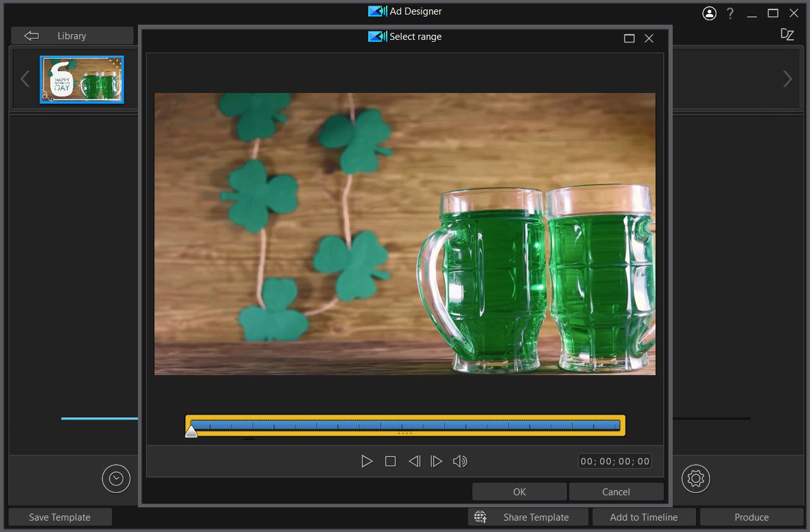Expand the round down-chevron button
The image size is (810, 532).
pyautogui.click(x=116, y=478)
